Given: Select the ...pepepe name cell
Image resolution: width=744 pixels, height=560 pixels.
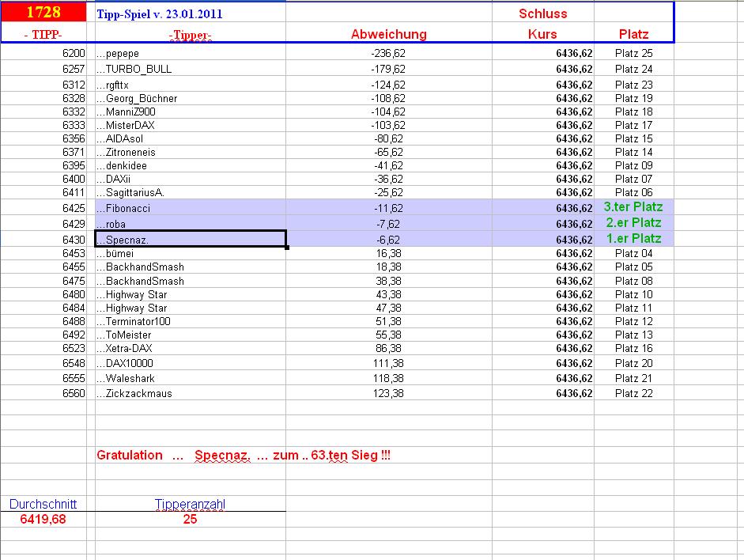Looking at the screenshot, I should pyautogui.click(x=191, y=53).
